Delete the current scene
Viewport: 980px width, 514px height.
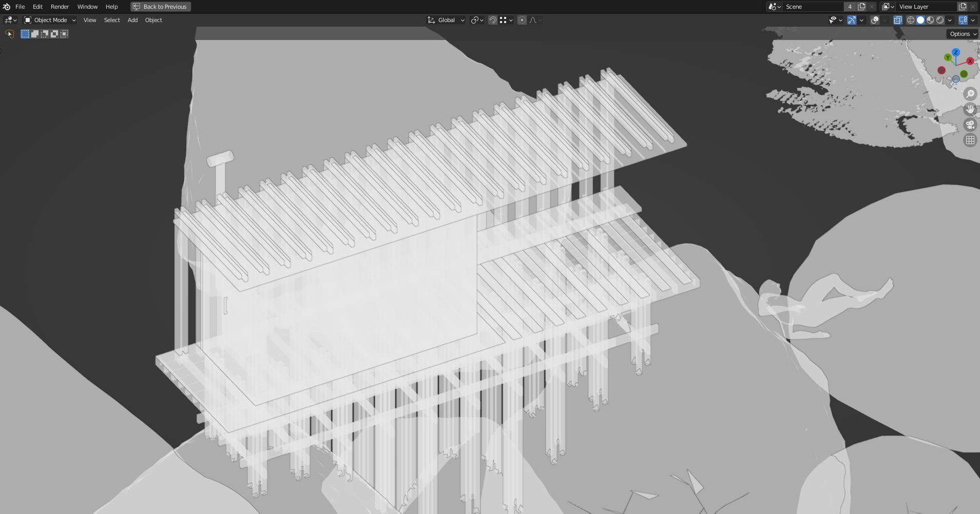click(x=872, y=7)
